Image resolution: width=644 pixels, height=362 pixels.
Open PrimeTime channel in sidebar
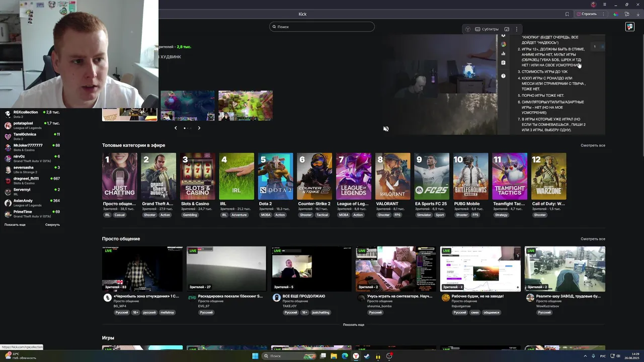tap(32, 214)
